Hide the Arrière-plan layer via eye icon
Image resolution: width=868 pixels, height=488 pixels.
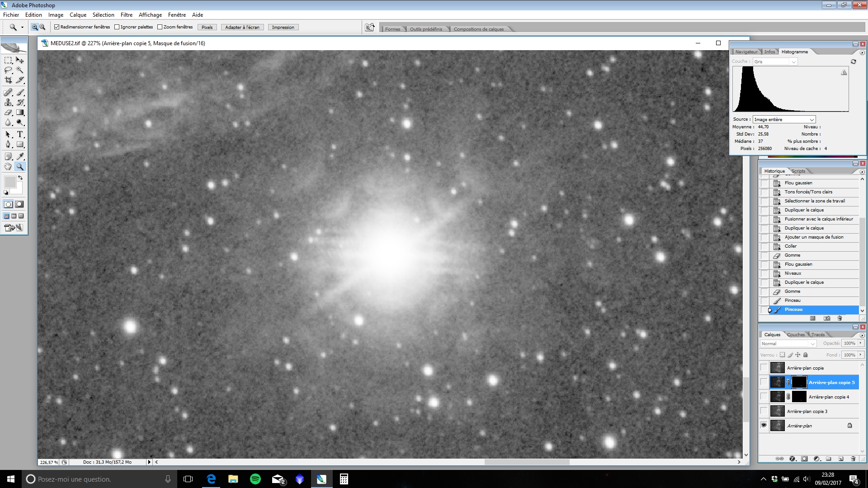point(764,425)
